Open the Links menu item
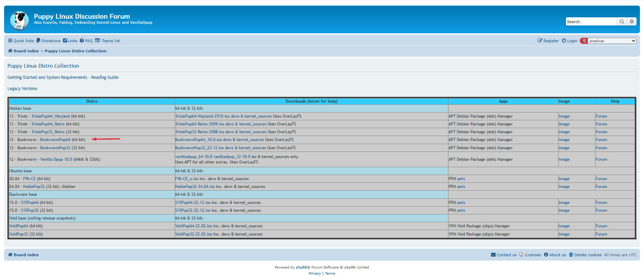Viewport: 644px width, 280px height. (x=70, y=41)
